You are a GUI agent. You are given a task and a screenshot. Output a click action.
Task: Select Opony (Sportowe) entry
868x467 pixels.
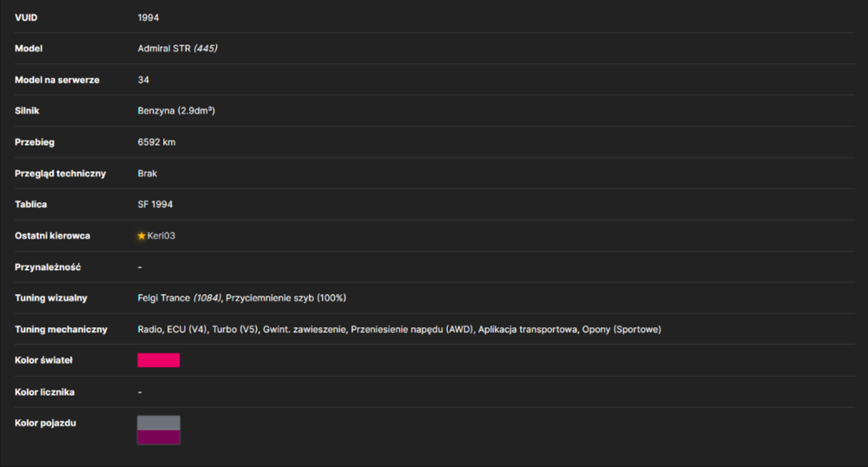[x=621, y=329]
